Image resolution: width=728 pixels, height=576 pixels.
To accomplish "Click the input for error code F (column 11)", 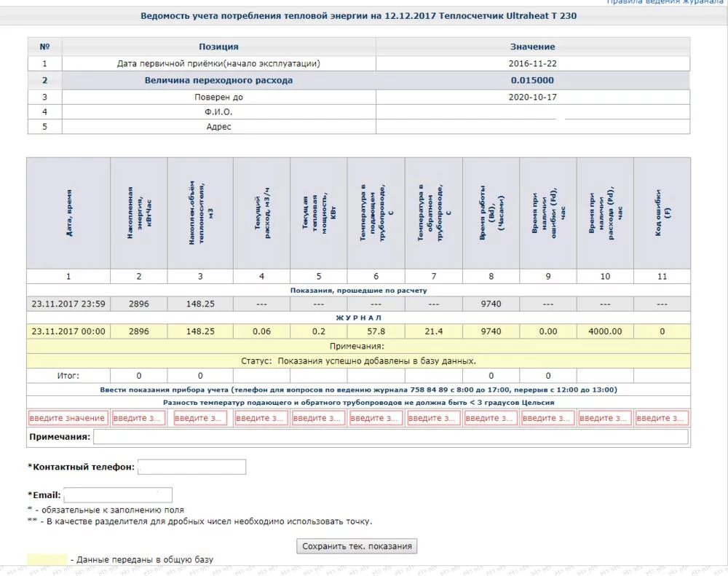I will pos(662,419).
